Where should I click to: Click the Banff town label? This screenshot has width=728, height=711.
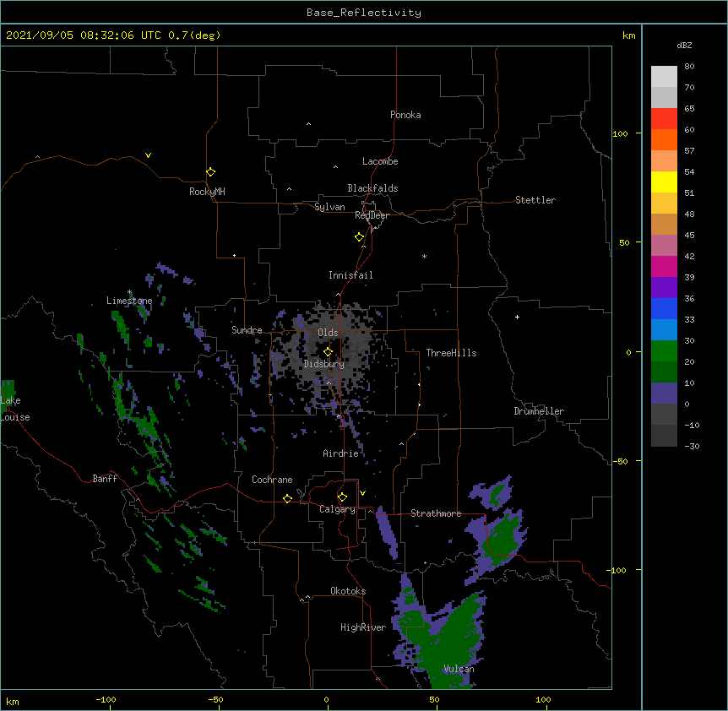pos(105,479)
